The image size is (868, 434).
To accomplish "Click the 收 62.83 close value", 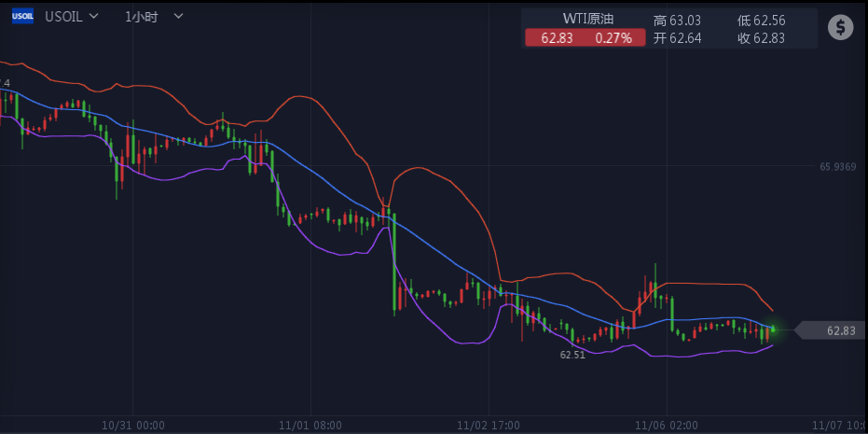I will click(761, 38).
